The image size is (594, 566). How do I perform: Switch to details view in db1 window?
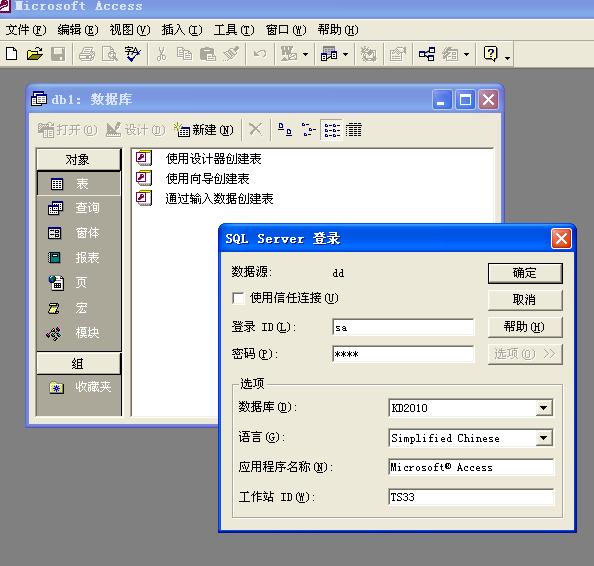coord(353,130)
